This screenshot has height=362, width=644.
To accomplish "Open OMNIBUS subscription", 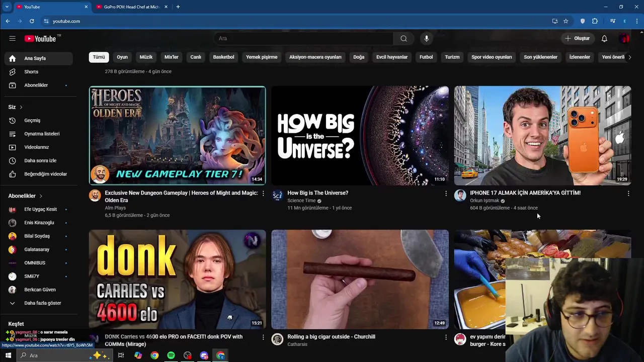I will pos(38,263).
